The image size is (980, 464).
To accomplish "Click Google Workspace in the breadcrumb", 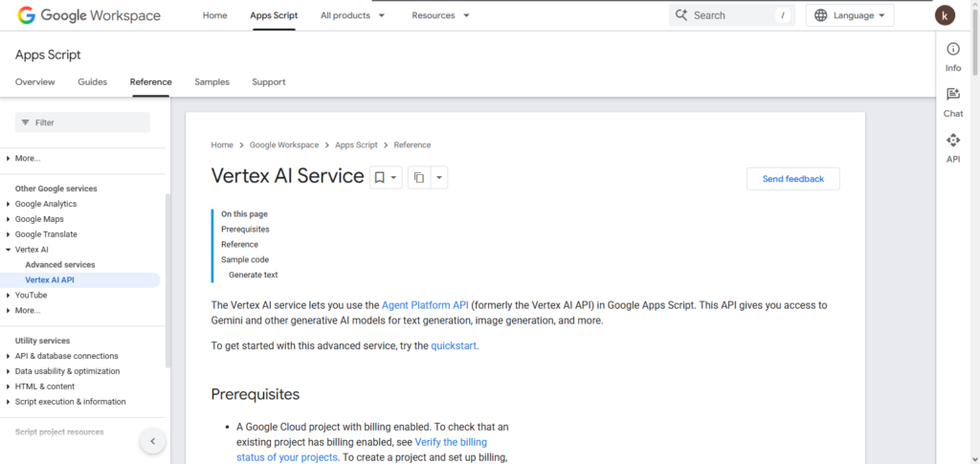I will [x=283, y=144].
